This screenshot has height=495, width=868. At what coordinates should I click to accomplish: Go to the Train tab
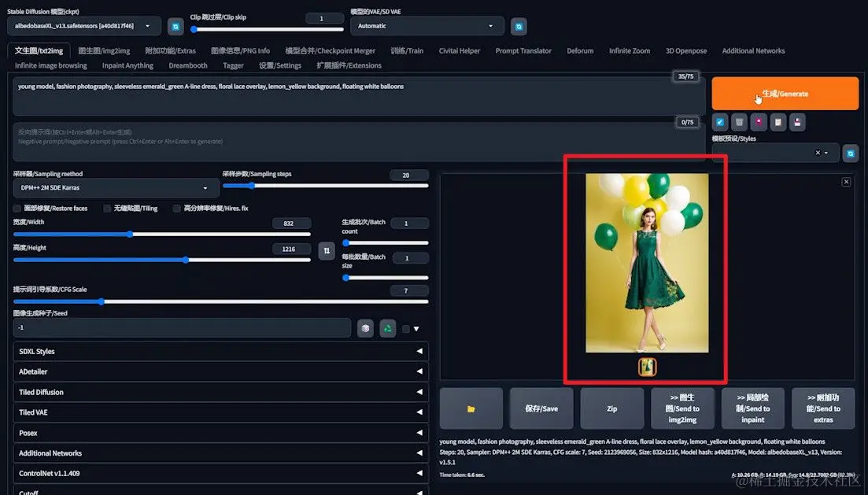(x=407, y=51)
